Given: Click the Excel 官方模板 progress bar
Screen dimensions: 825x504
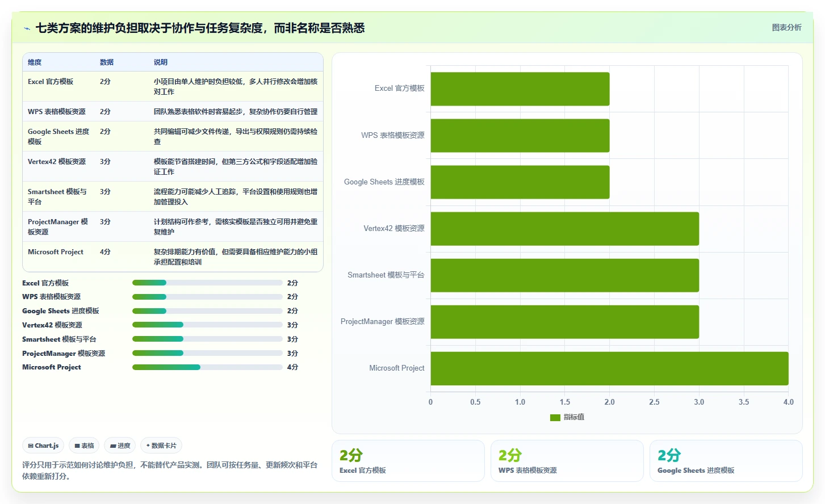Looking at the screenshot, I should pos(207,283).
